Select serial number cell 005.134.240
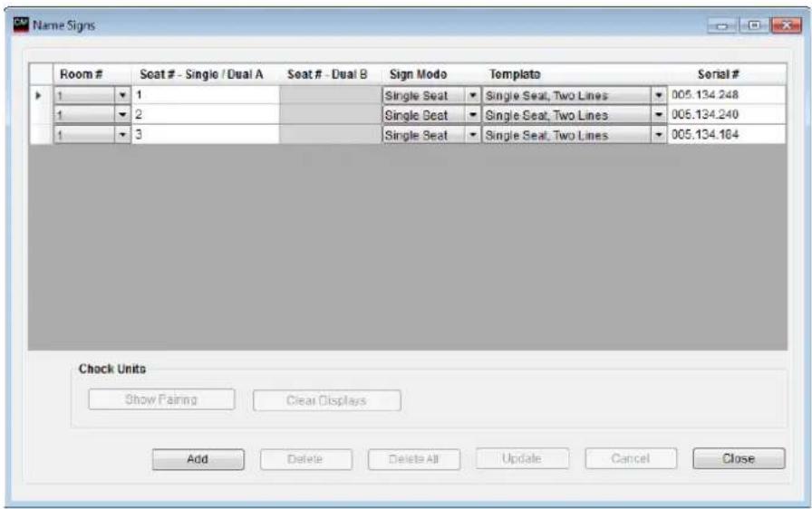This screenshot has width=812, height=509. point(727,115)
